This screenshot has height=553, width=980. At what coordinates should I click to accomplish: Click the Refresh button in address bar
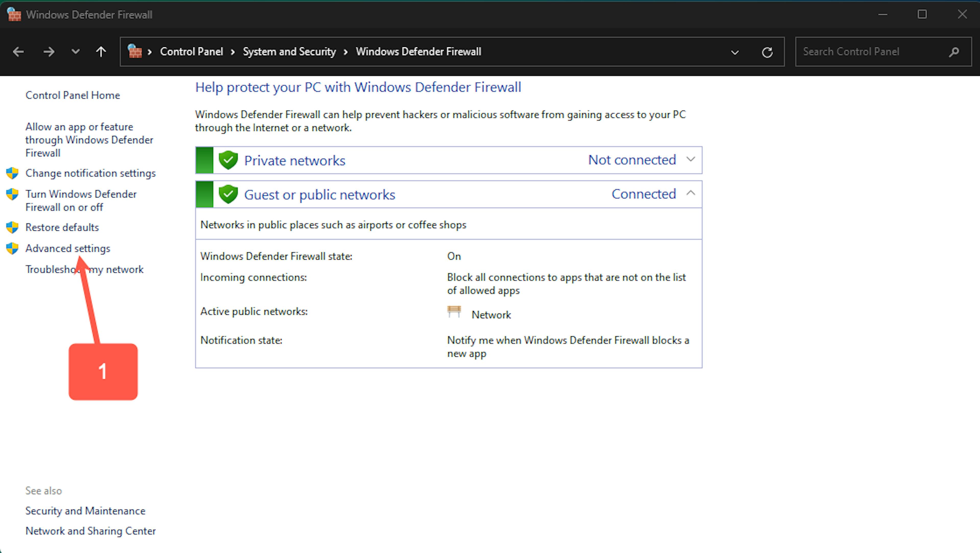[767, 52]
